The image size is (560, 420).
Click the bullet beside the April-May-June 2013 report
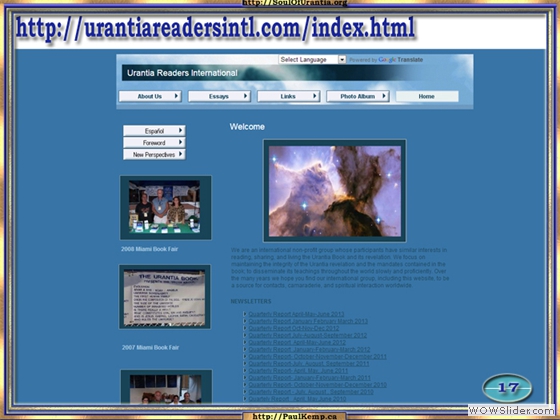[245, 314]
